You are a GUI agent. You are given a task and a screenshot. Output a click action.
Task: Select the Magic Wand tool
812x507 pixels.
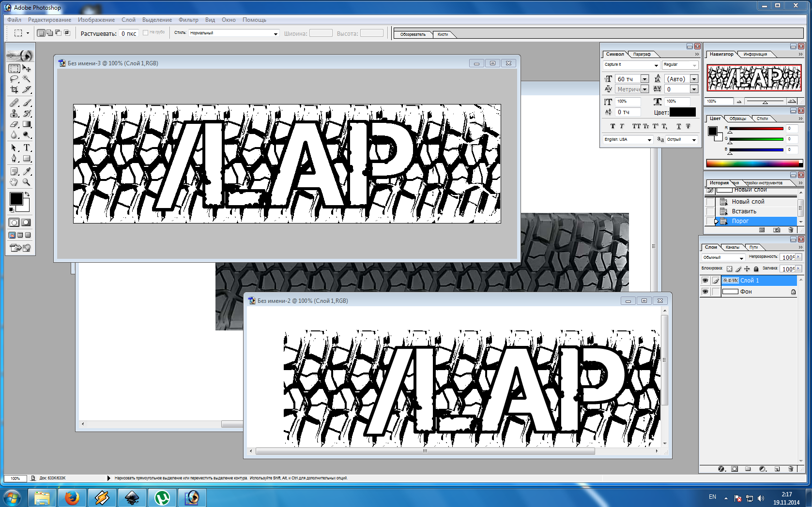click(x=27, y=79)
